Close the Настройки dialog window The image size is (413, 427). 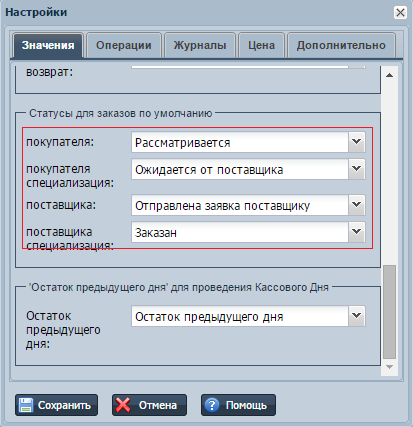[400, 13]
